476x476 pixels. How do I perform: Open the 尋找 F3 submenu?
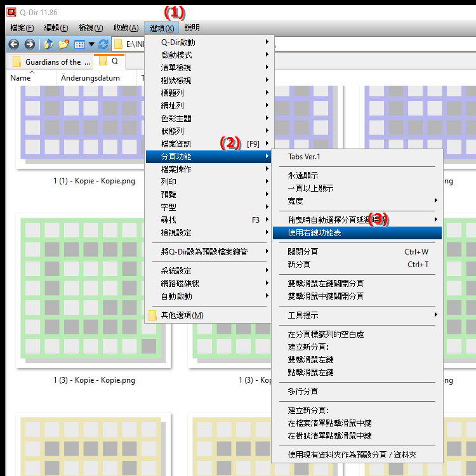tap(209, 220)
